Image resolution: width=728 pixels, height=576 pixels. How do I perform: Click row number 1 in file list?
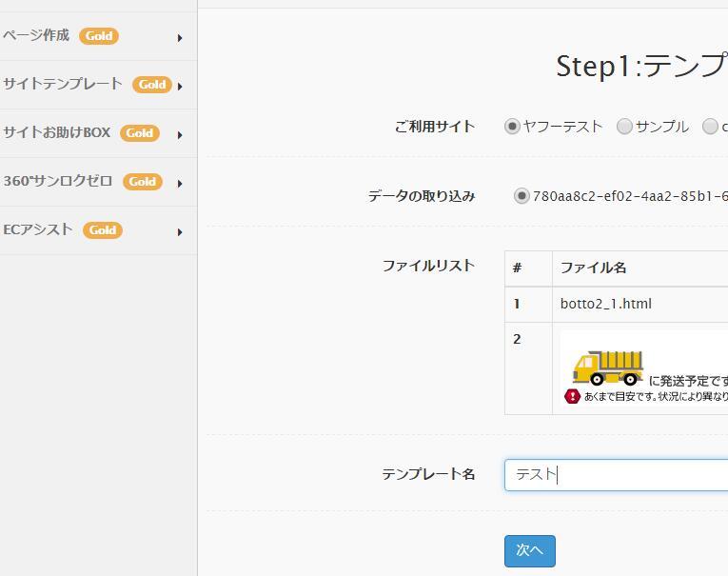coord(517,304)
